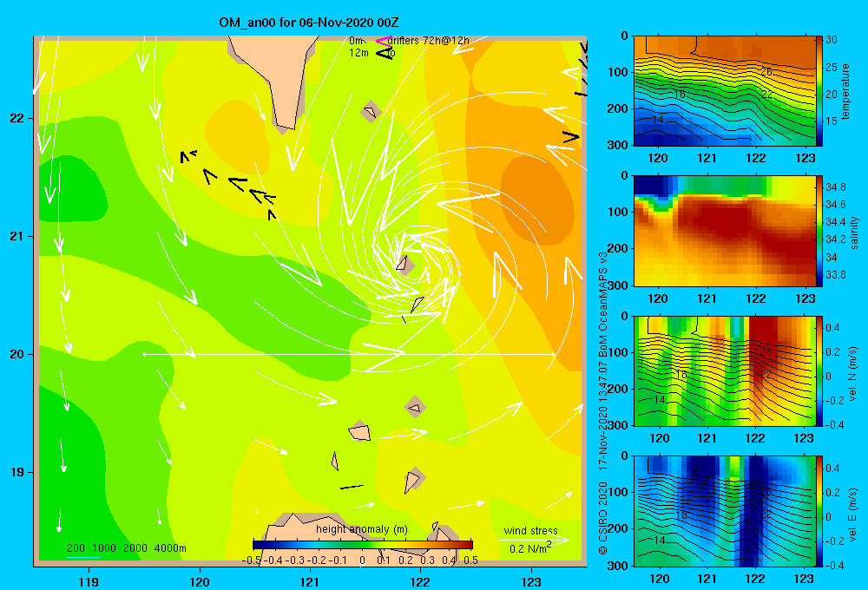Click the 30 tick on temperature scale
868x590 pixels.
click(x=832, y=40)
